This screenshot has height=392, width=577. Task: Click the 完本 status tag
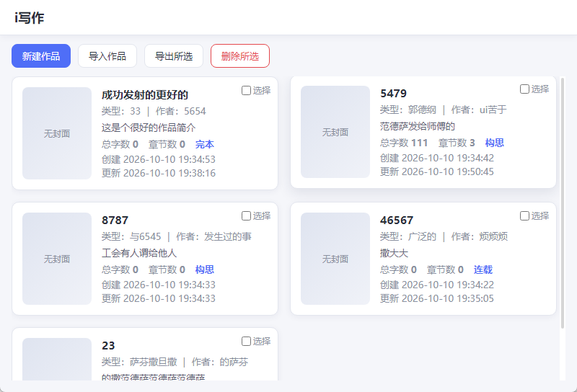point(205,144)
